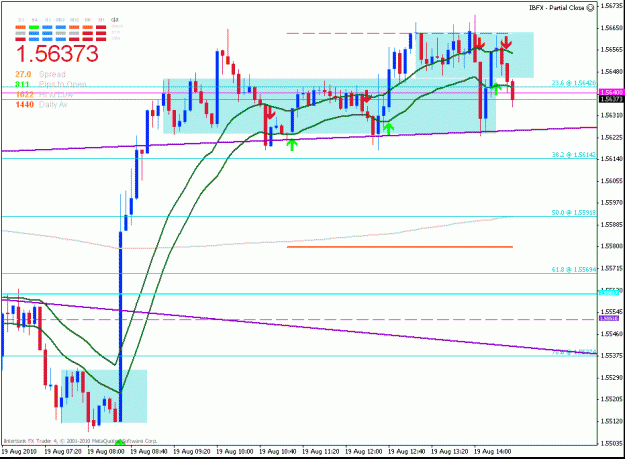Select the green up arrow just after 12:00
625x459 pixels.
pyautogui.click(x=388, y=128)
